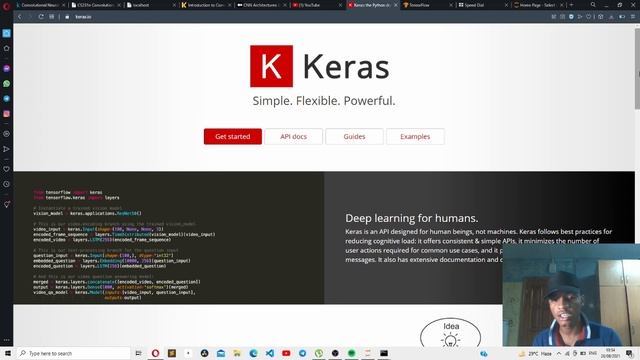Screen dimensions: 640x360
Task: Open Telegram in the Opera sidebar
Action: point(7,99)
